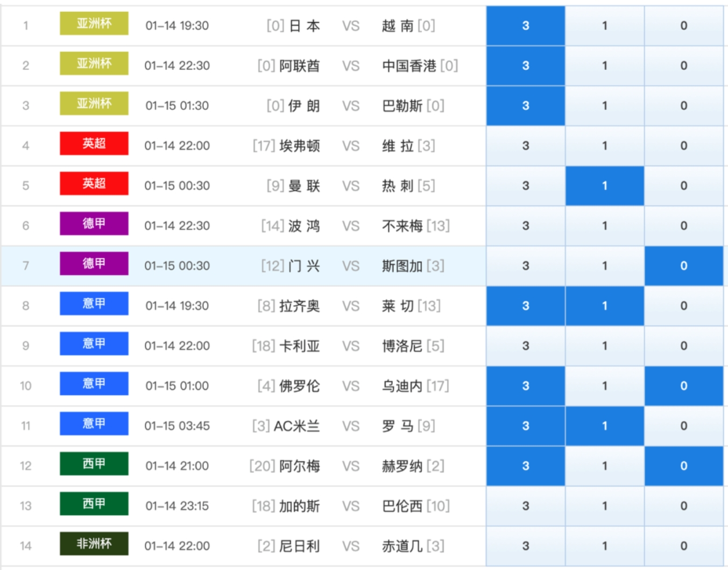This screenshot has height=570, width=728.
Task: Open away team 中国香港
Action: [409, 66]
